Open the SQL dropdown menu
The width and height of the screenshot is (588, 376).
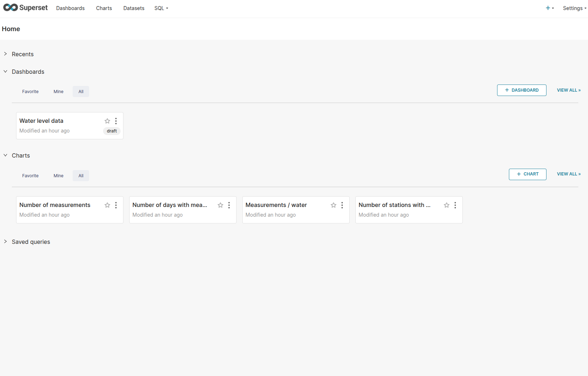pos(161,8)
